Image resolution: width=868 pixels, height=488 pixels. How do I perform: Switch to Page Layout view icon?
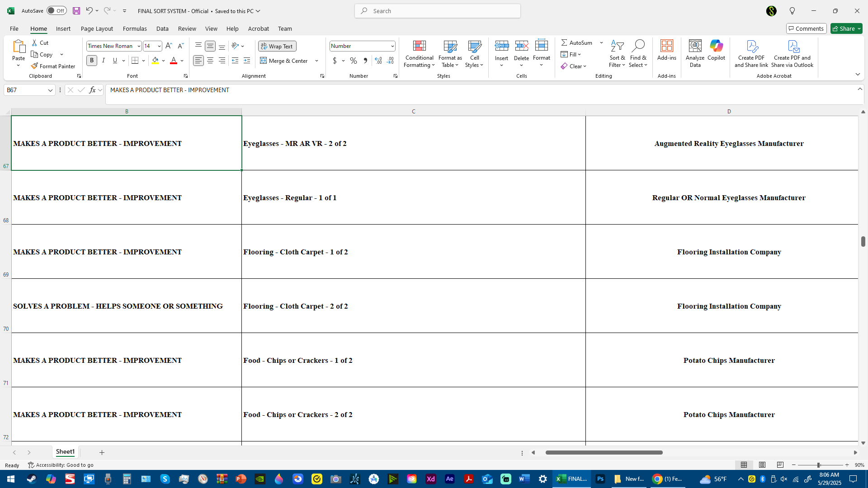click(x=762, y=465)
